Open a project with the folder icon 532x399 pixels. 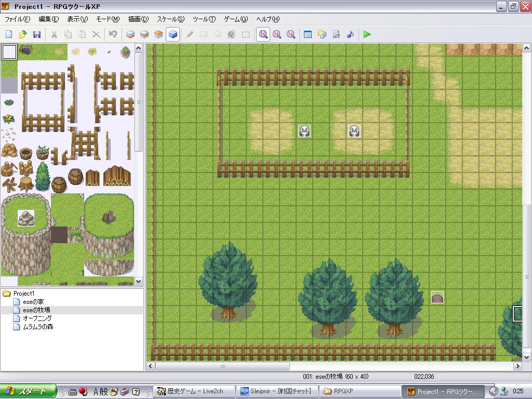point(23,34)
